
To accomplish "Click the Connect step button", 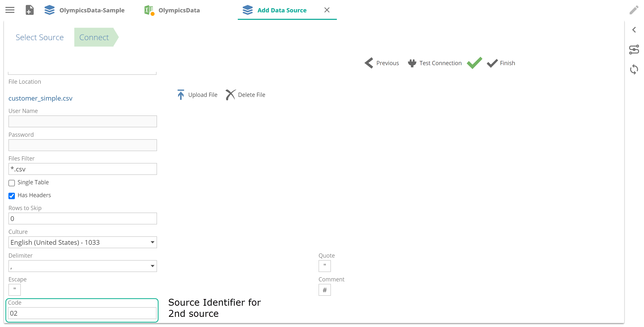I will pyautogui.click(x=94, y=37).
